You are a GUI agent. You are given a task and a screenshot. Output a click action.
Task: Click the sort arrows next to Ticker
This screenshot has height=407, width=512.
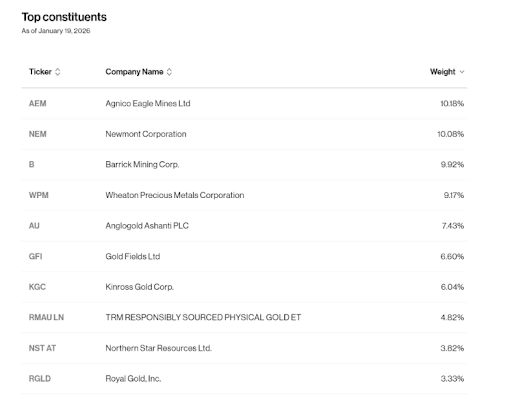coord(57,72)
